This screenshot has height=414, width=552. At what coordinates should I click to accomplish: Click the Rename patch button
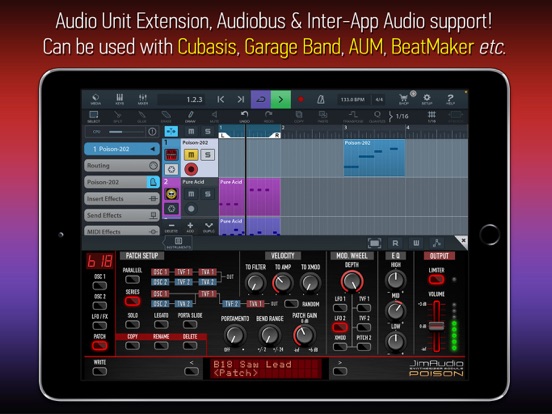pyautogui.click(x=161, y=346)
